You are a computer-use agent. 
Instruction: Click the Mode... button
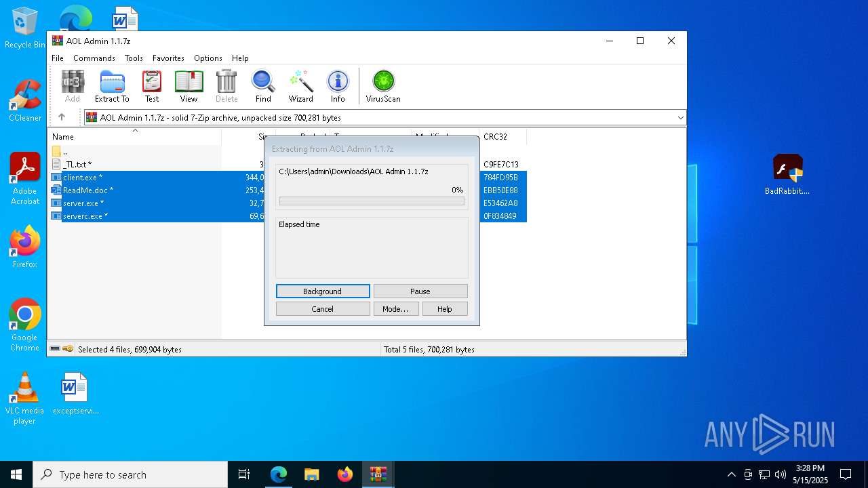click(x=395, y=309)
